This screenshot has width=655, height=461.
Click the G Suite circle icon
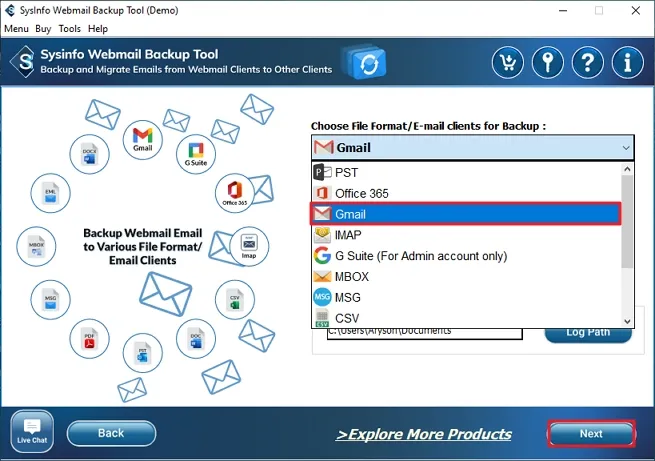[x=196, y=154]
